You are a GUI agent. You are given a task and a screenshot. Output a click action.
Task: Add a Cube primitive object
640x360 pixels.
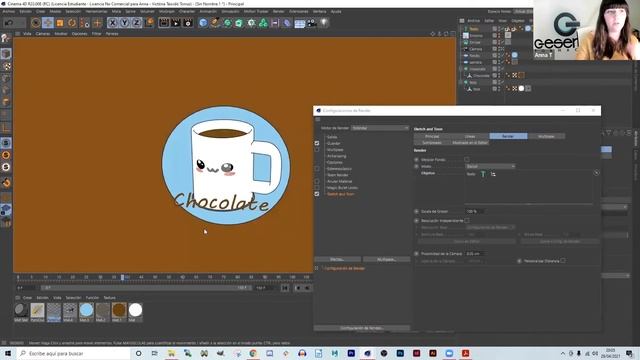coord(203,23)
